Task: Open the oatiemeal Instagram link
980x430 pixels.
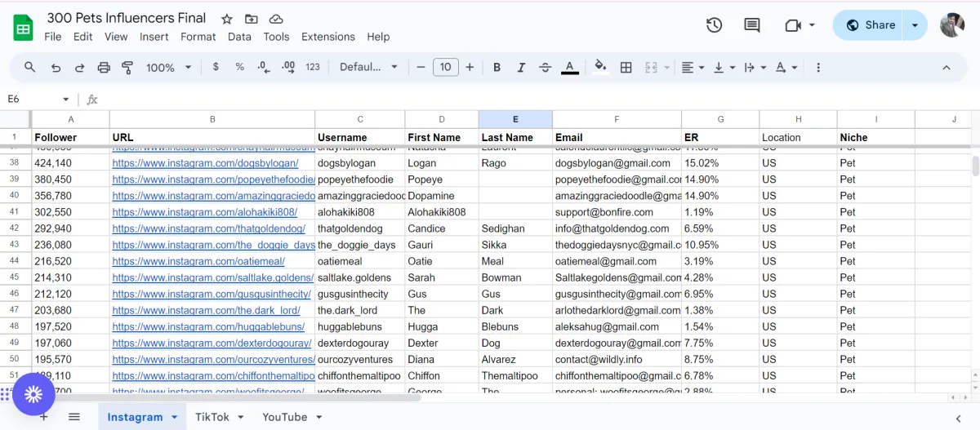Action: pos(198,261)
